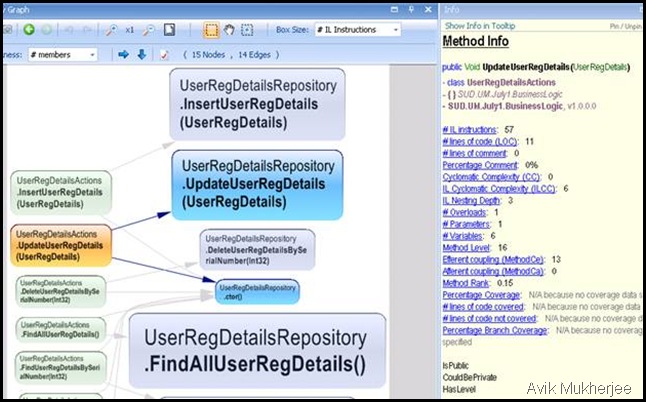Click 'Show Info in Tooltip' link
646x402 pixels.
[x=480, y=26]
